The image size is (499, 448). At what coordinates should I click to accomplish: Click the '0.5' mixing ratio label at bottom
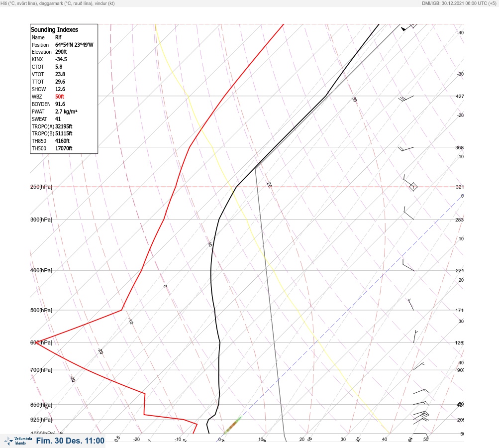(117, 439)
